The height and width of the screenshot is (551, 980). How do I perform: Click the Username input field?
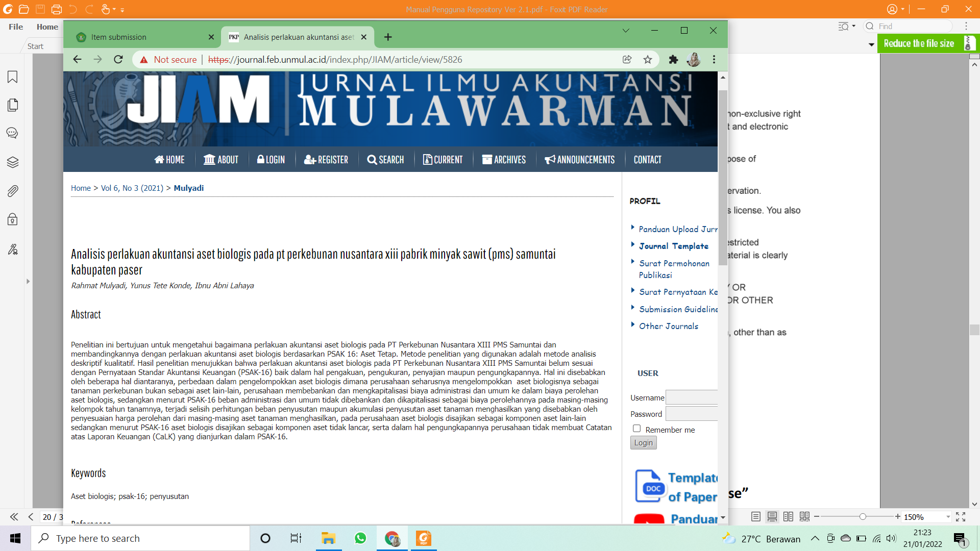pos(692,397)
